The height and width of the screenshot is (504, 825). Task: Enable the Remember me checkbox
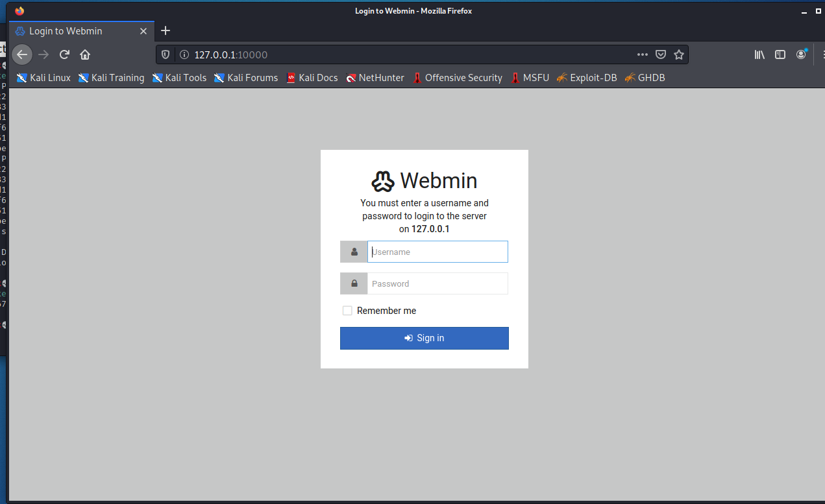(347, 310)
